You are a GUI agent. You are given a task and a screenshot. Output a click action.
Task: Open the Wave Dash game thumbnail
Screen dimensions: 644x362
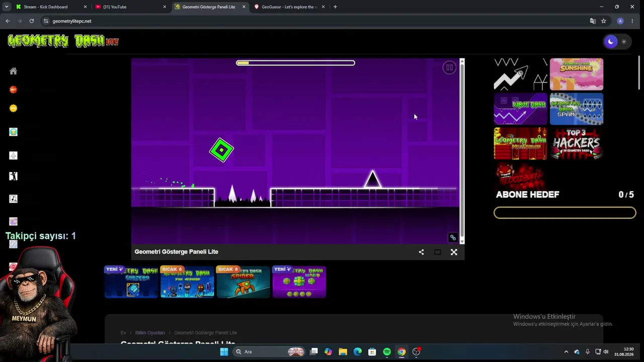tap(520, 109)
